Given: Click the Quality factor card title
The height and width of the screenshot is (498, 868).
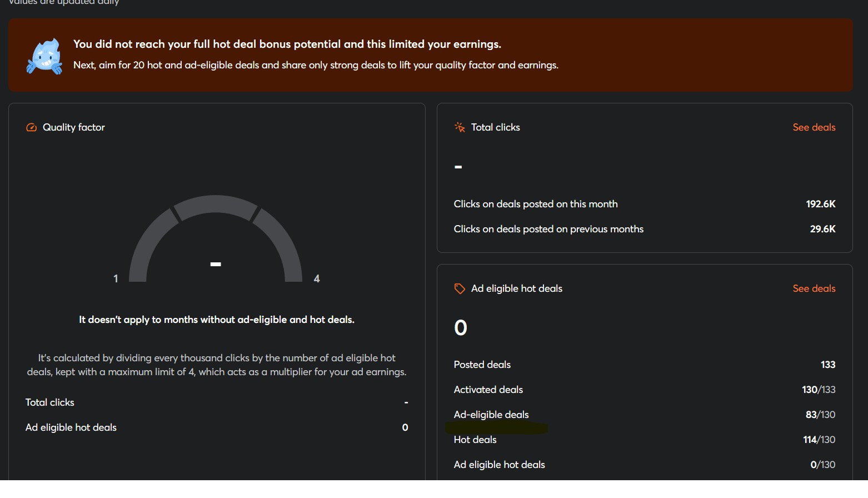Looking at the screenshot, I should [73, 127].
